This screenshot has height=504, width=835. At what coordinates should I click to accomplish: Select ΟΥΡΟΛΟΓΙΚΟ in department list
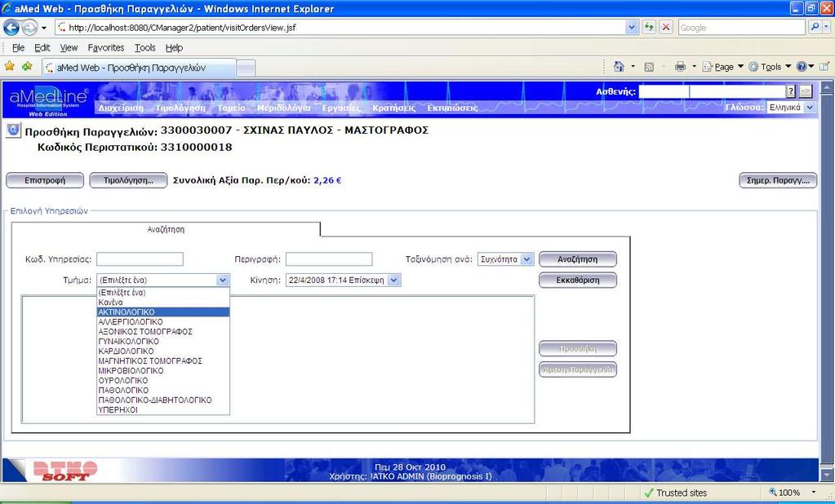(163, 381)
